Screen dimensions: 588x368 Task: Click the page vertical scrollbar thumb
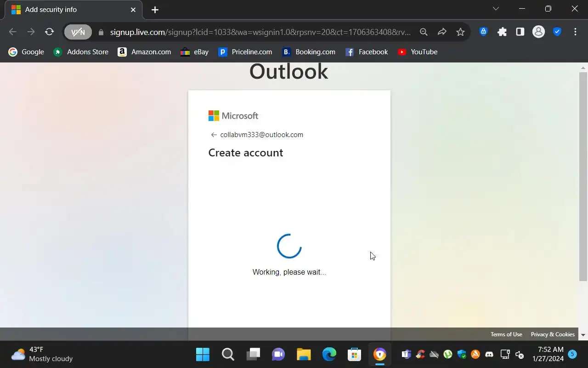pyautogui.click(x=583, y=177)
